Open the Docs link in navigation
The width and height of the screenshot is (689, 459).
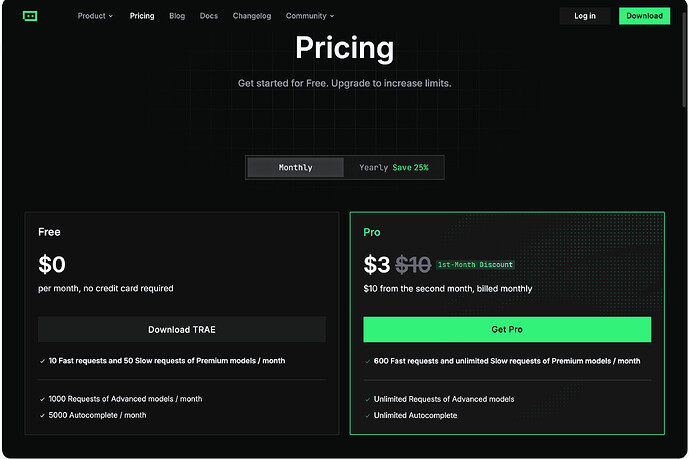click(x=209, y=16)
